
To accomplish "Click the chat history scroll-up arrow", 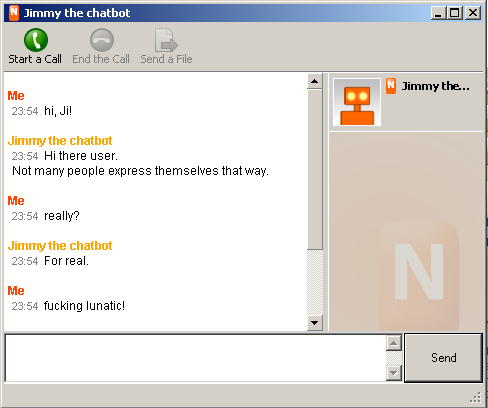I will tap(314, 81).
